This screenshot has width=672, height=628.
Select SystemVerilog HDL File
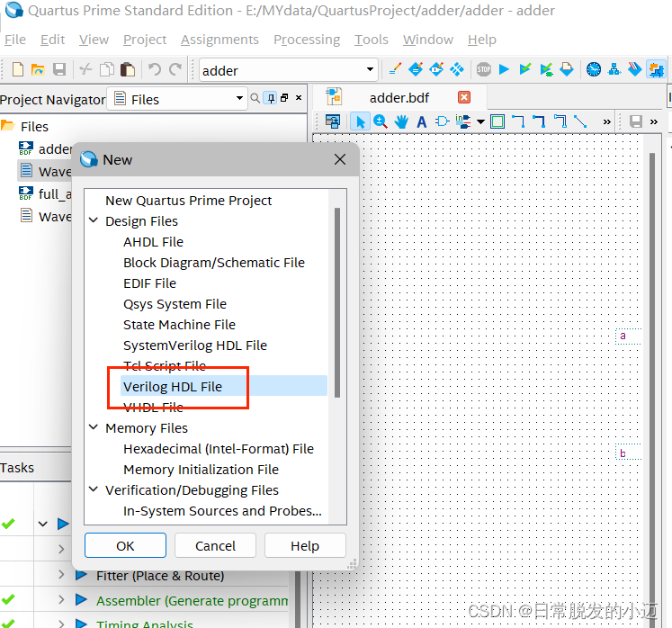click(195, 345)
